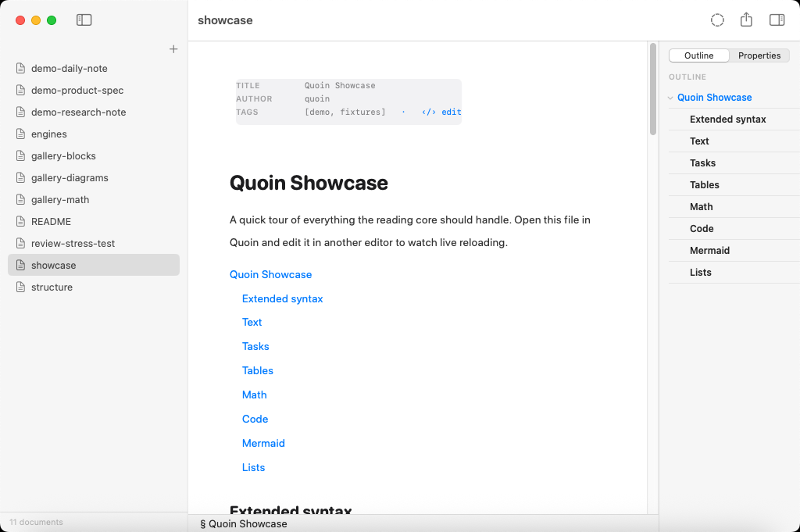Follow the Lists contents link

(x=253, y=468)
